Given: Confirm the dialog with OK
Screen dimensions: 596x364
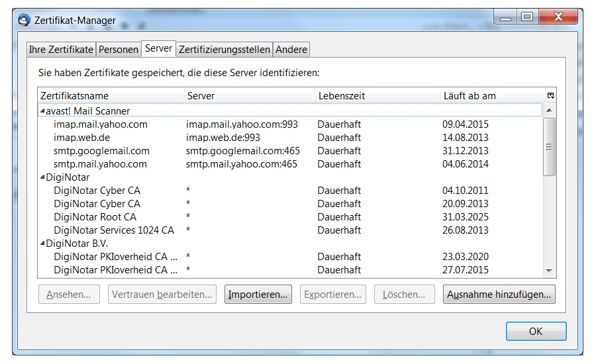Looking at the screenshot, I should click(536, 331).
